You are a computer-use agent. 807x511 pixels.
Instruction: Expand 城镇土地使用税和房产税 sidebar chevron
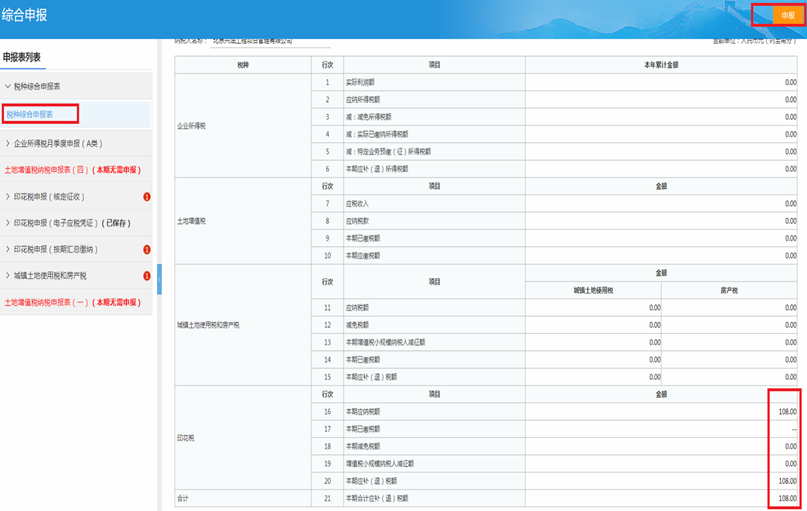coord(8,276)
